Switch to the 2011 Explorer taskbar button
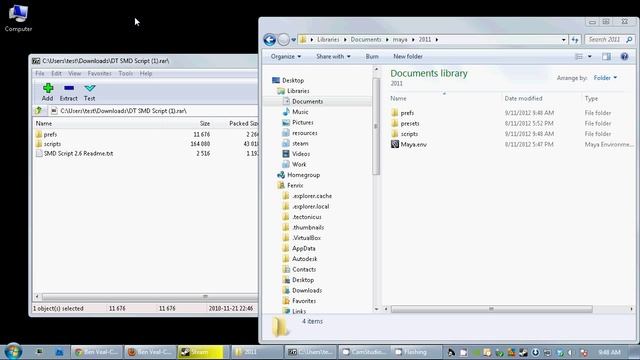Screen dimensions: 640x360 (256, 352)
